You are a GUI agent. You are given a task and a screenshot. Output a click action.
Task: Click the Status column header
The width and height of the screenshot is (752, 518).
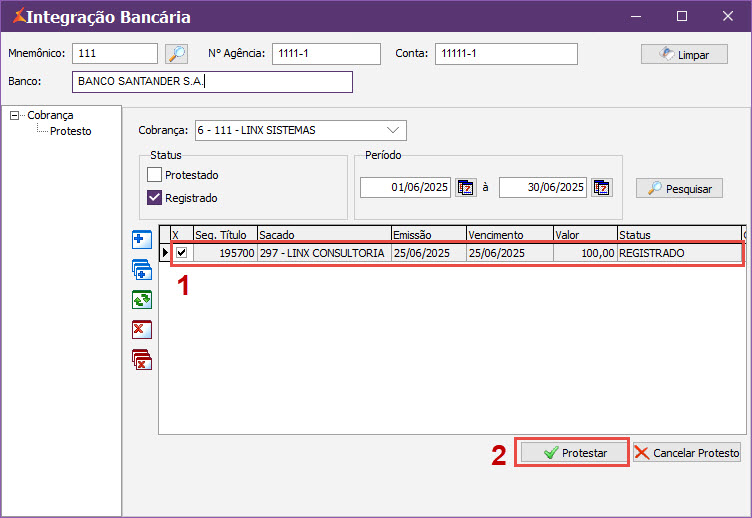tap(680, 235)
